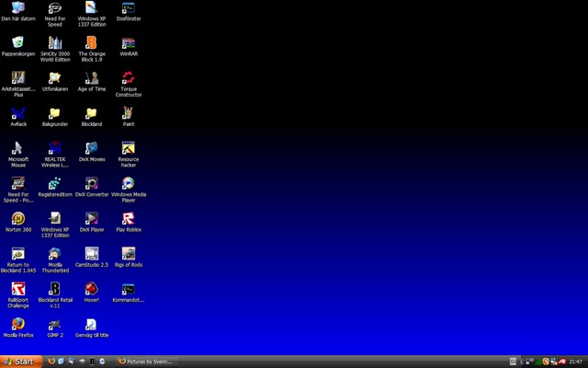Viewport: 588px width, 368px height.
Task: Open the WinRAR desktop shortcut
Action: pos(129,47)
